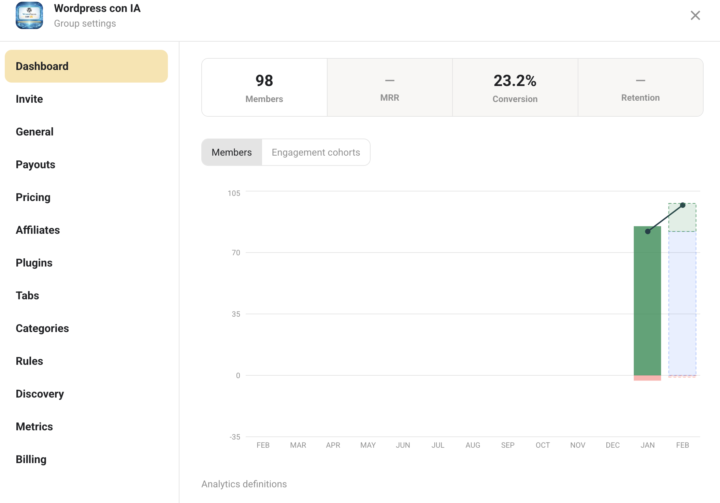
Task: Go to Tabs settings
Action: tap(27, 296)
